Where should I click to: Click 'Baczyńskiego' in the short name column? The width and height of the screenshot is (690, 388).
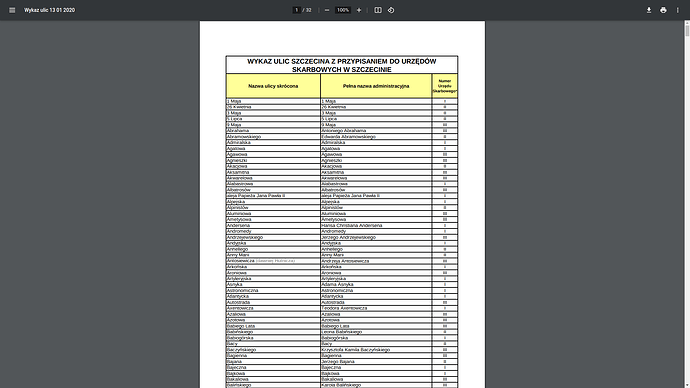coord(242,350)
